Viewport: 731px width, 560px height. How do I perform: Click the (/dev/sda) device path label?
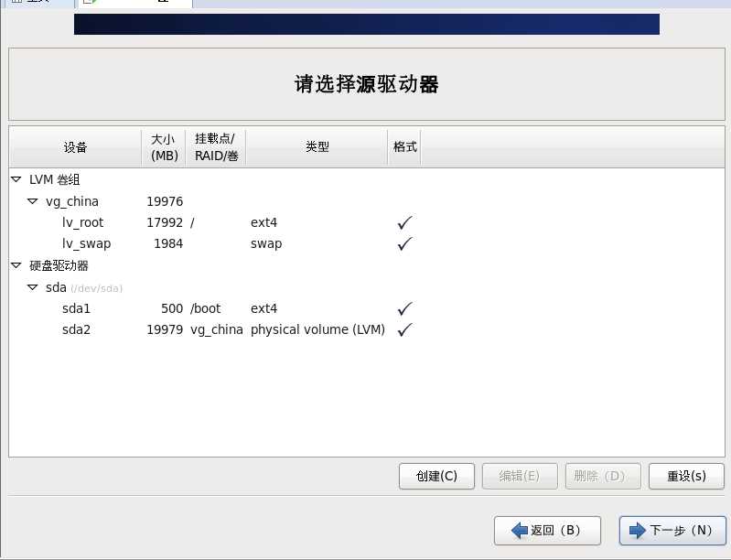tap(96, 288)
